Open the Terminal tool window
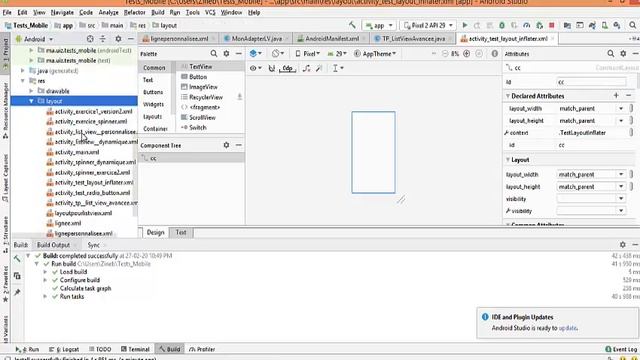Viewport: 640px width, 360px height. click(x=136, y=349)
